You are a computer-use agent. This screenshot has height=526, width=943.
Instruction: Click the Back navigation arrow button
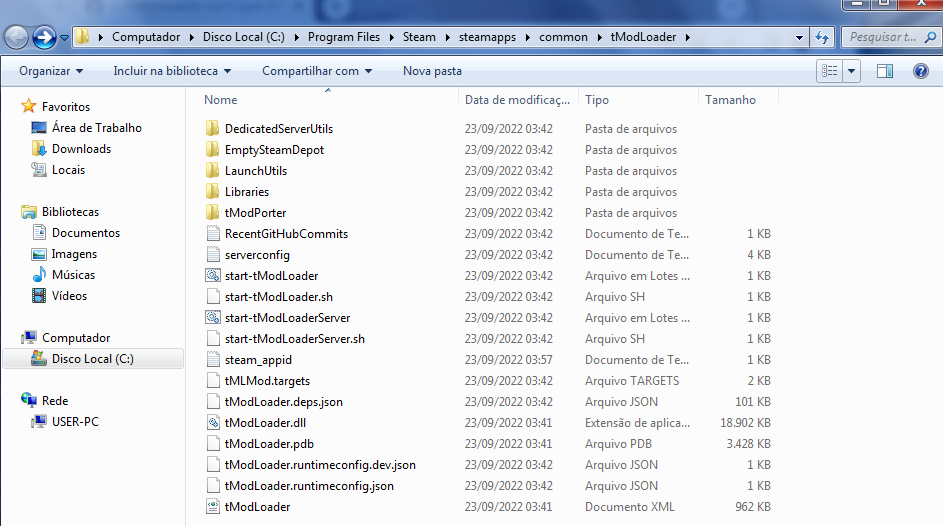point(16,37)
